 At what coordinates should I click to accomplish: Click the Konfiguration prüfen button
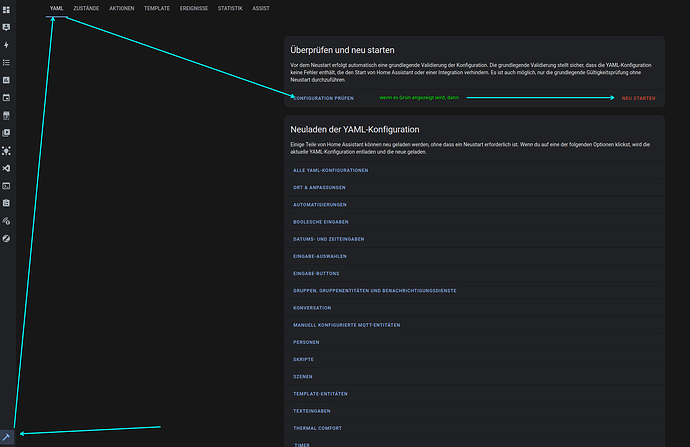(323, 98)
